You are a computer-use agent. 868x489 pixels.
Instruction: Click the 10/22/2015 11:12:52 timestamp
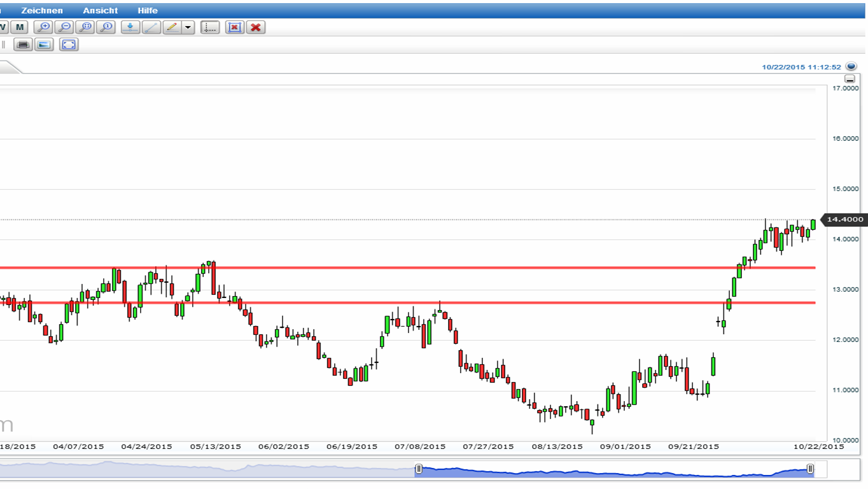point(801,67)
